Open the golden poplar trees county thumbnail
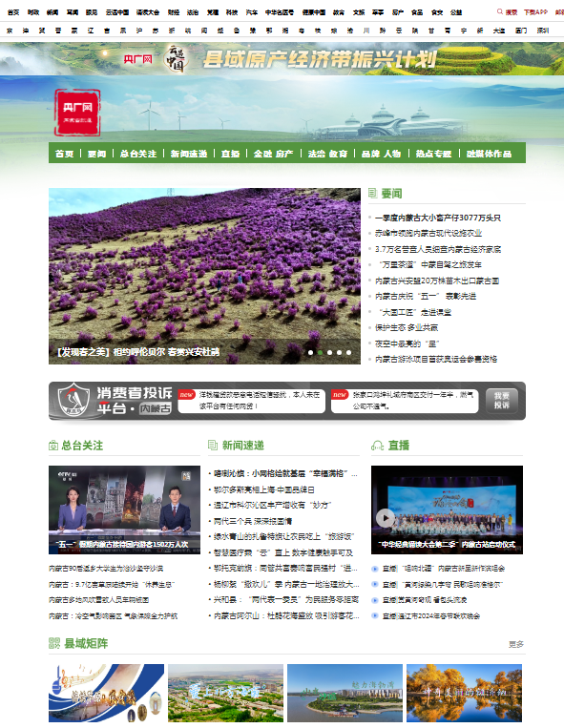This screenshot has height=728, width=564. point(464,693)
